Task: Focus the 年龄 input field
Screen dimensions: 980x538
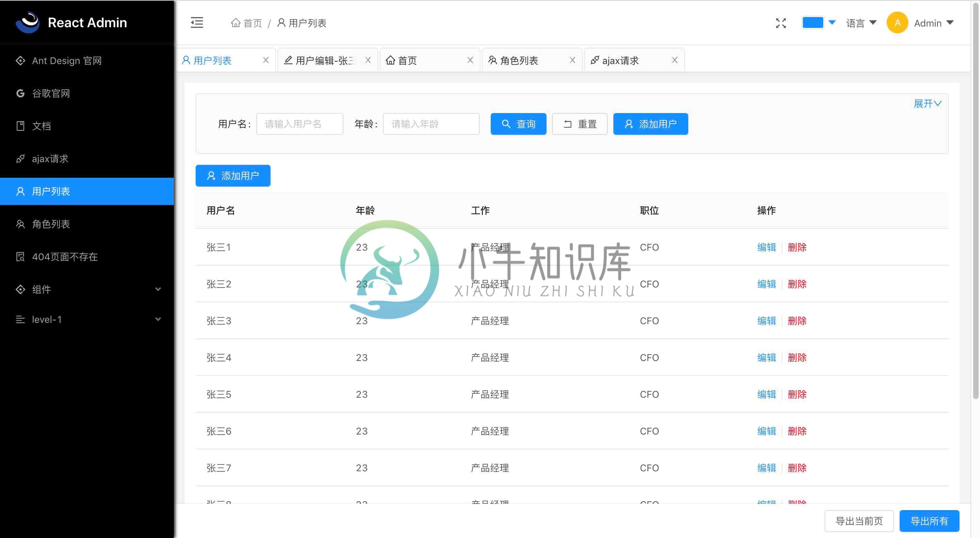Action: point(431,124)
